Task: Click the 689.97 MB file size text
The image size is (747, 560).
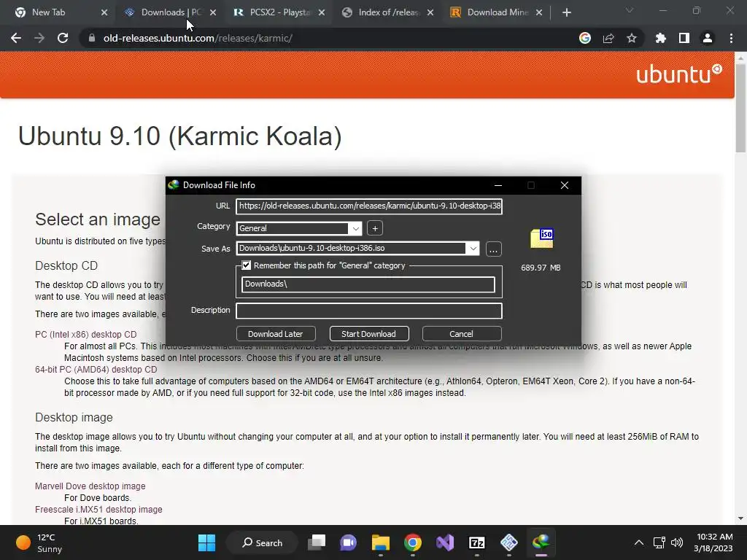Action: click(541, 268)
